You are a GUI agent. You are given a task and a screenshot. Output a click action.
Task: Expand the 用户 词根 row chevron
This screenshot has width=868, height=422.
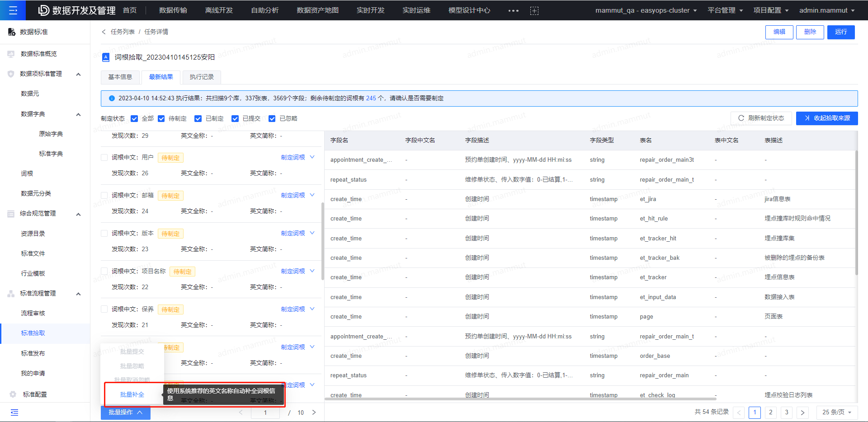coord(312,157)
